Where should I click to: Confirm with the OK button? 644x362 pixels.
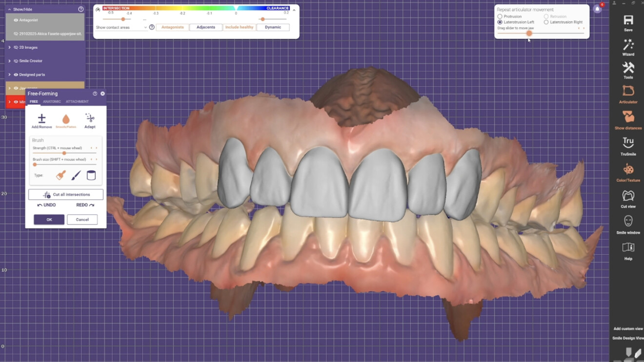tap(49, 220)
